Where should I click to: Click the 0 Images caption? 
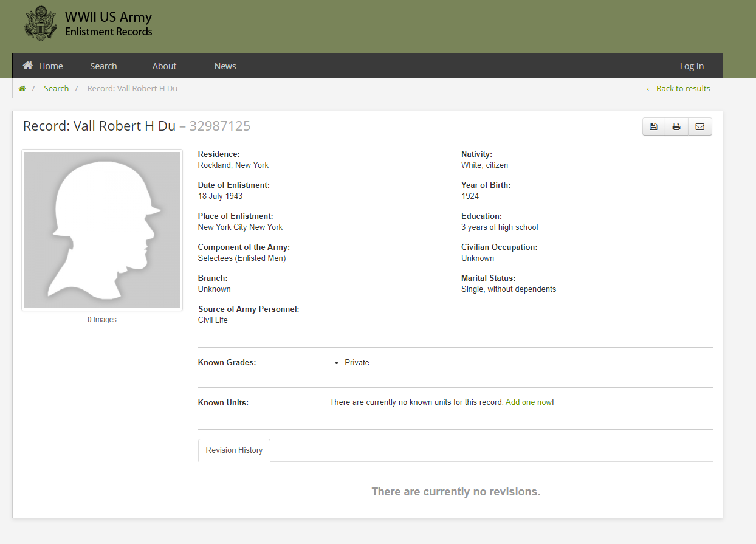(x=102, y=320)
